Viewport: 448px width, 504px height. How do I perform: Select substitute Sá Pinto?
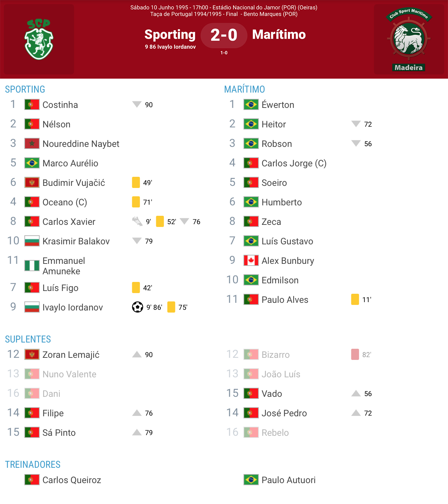[x=59, y=433]
